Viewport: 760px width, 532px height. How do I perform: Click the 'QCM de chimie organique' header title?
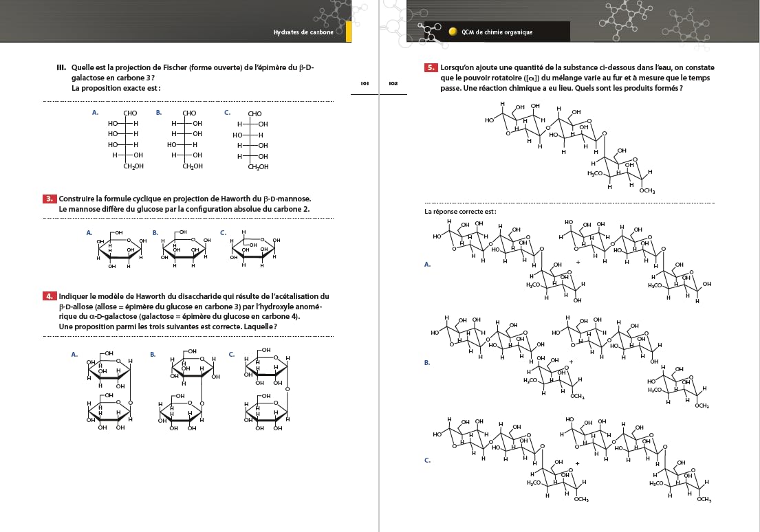pos(497,32)
